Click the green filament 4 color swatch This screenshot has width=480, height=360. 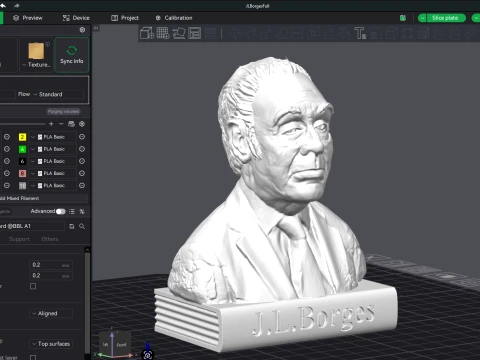tap(22, 149)
